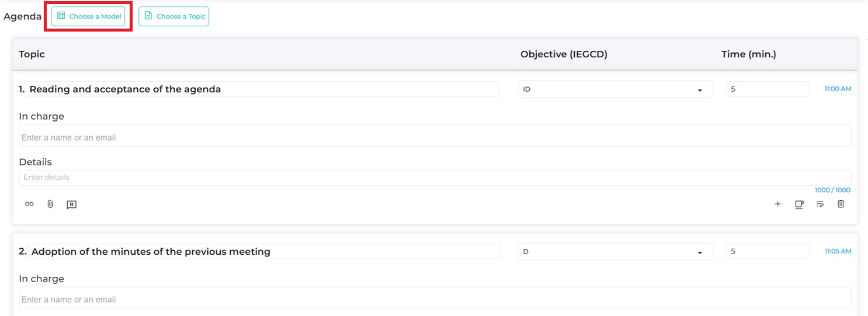The width and height of the screenshot is (868, 316).
Task: Open the Choose a Model button
Action: coord(88,16)
